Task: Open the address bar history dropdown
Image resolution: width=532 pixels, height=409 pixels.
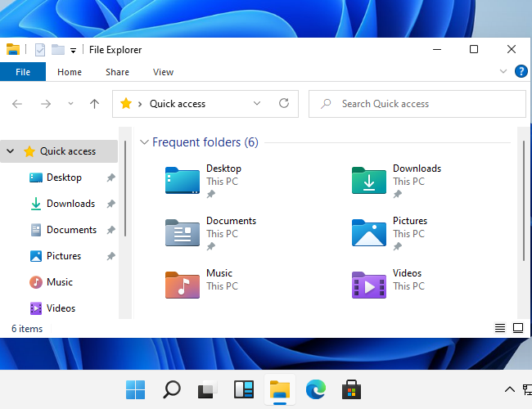Action: pos(257,104)
